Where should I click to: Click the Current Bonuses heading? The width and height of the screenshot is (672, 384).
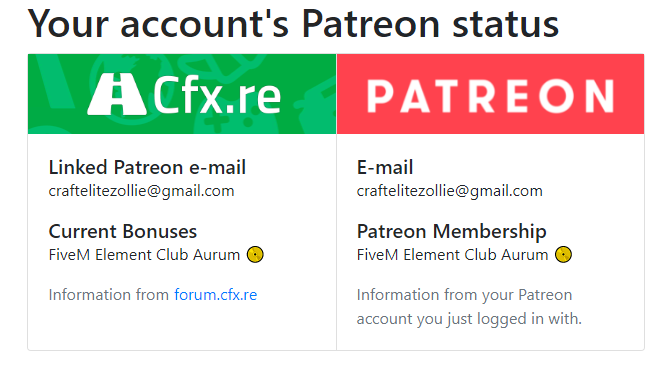123,231
